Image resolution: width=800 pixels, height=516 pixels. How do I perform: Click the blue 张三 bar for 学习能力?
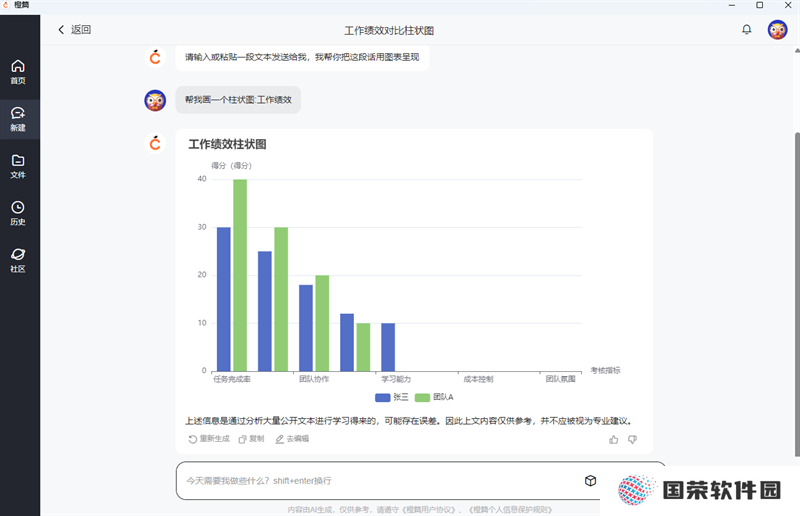tap(388, 347)
